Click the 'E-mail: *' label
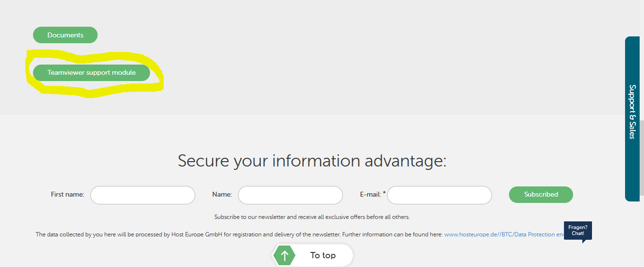 tap(373, 194)
